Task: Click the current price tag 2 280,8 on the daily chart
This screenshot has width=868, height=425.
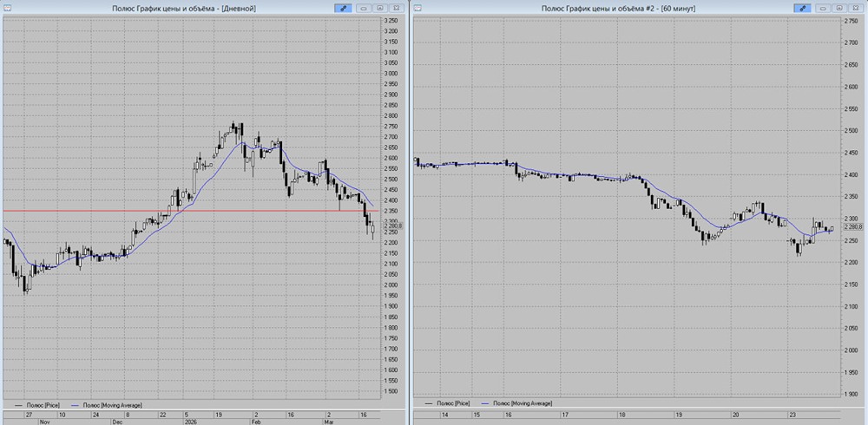Action: pyautogui.click(x=392, y=226)
